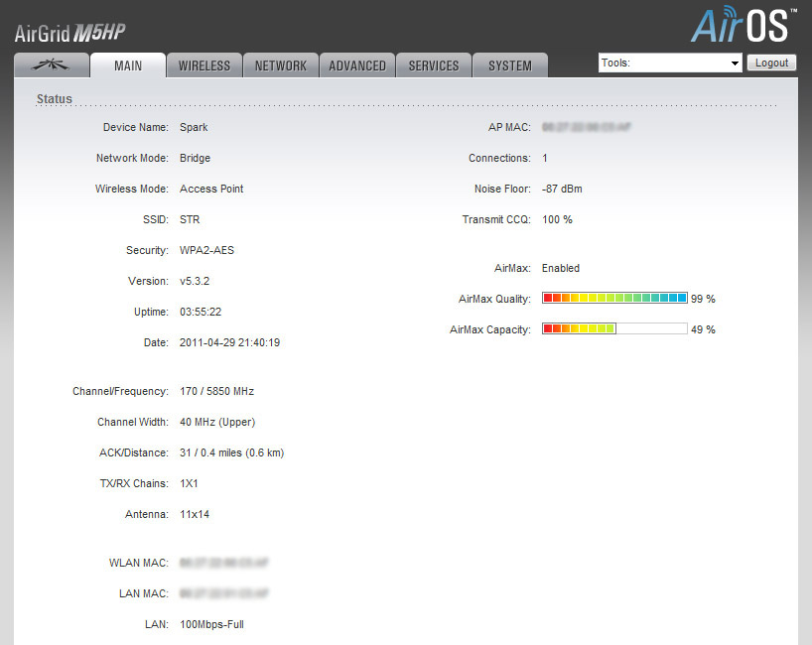812x645 pixels.
Task: Expand the Tools dropdown
Action: pos(670,63)
